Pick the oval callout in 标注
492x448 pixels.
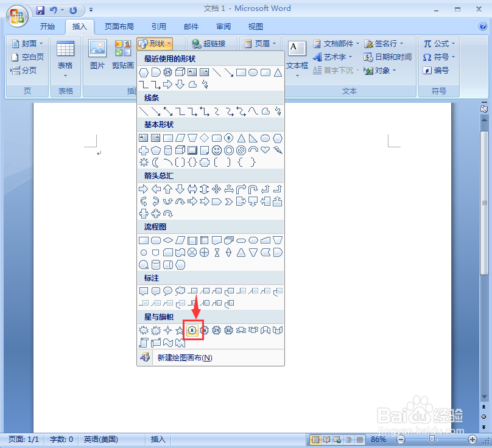click(x=168, y=291)
